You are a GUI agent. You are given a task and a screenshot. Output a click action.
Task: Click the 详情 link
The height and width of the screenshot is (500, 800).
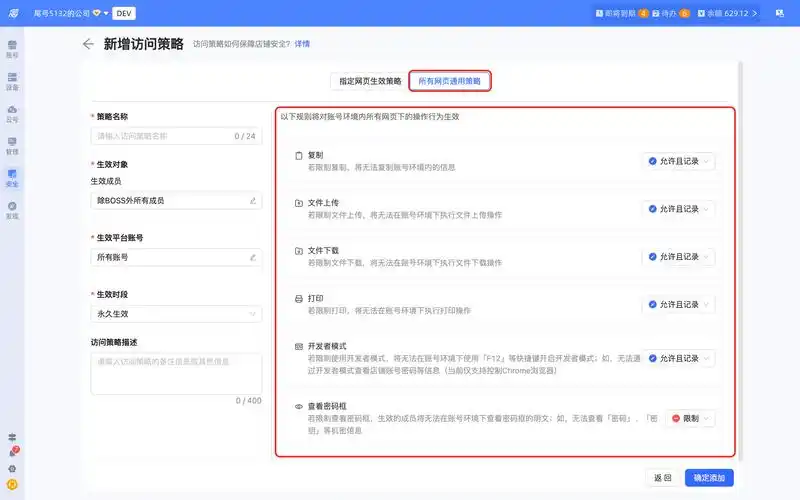tap(302, 44)
